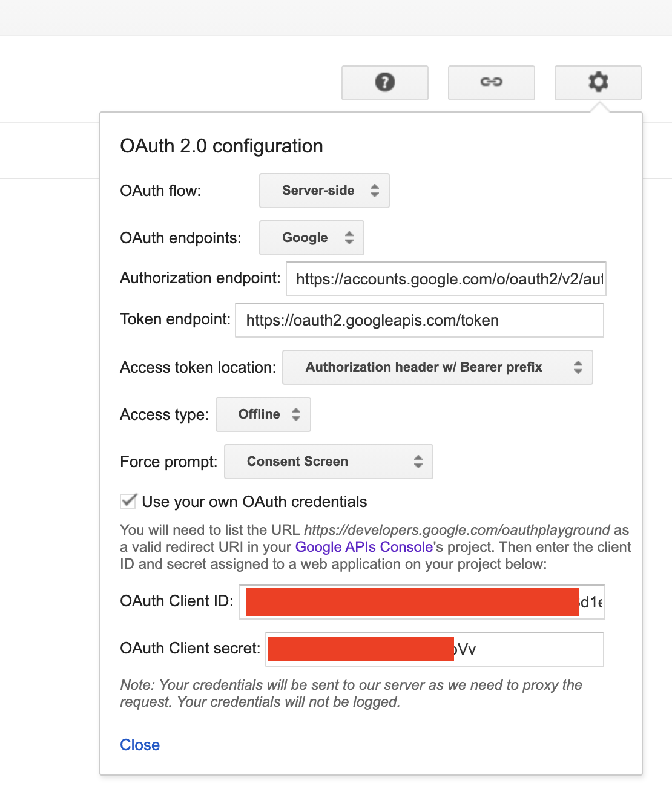This screenshot has width=672, height=812.
Task: Open the Force prompt Consent Screen dropdown
Action: pyautogui.click(x=328, y=462)
